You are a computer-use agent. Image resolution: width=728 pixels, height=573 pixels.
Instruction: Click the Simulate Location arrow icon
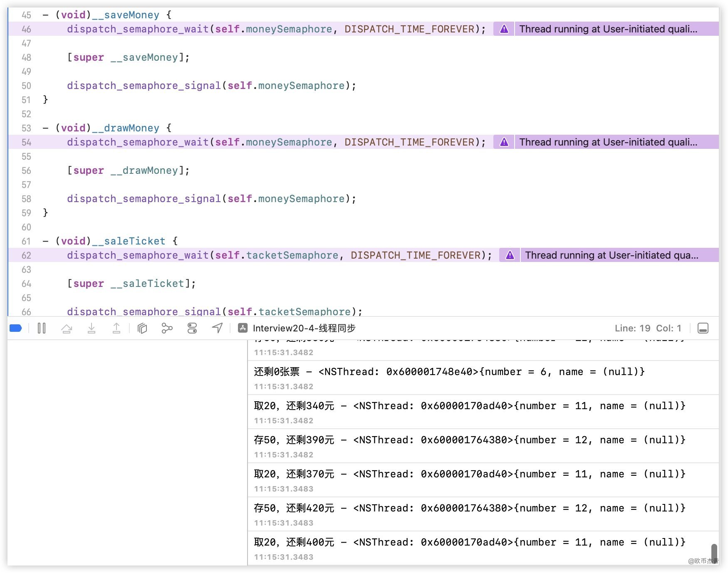pyautogui.click(x=217, y=328)
